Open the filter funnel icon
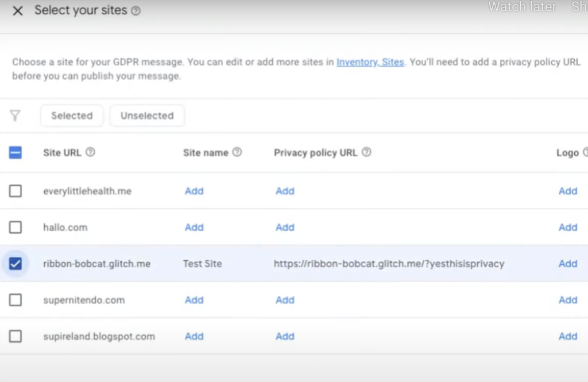Screen dimensions: 588x382 14,115
